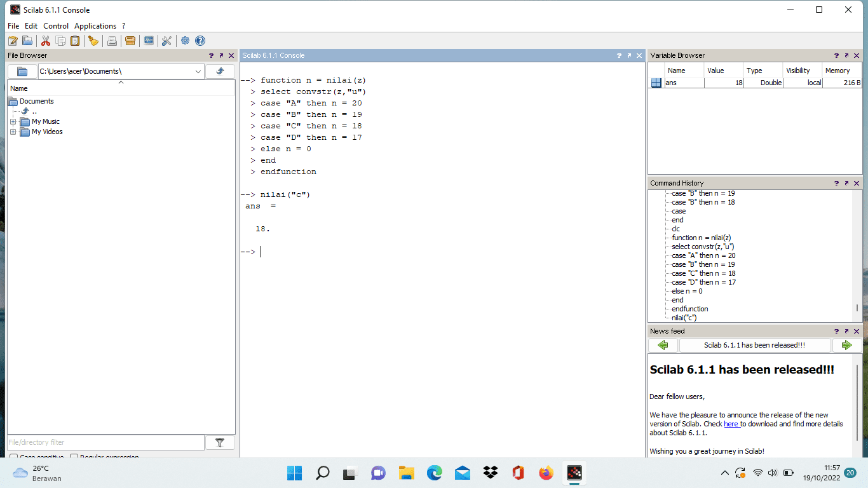Screen dimensions: 868x488
Task: Click the select directory folder button
Action: click(x=22, y=71)
